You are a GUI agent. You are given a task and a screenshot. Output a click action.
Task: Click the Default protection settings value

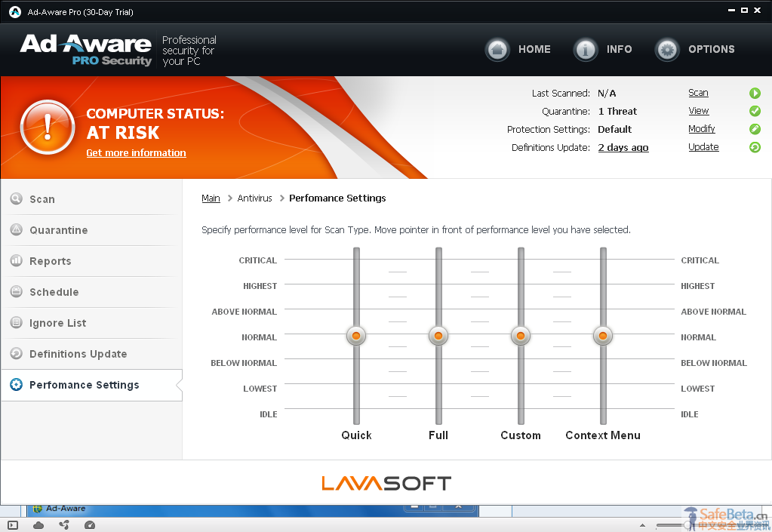[614, 130]
